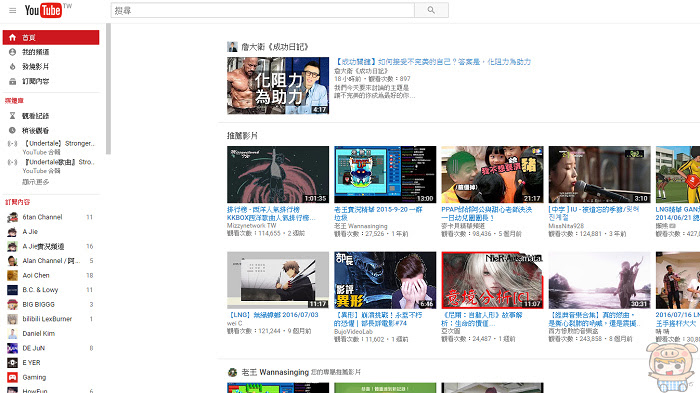Select the highlighted Home menu item
The height and width of the screenshot is (393, 700).
(x=51, y=38)
